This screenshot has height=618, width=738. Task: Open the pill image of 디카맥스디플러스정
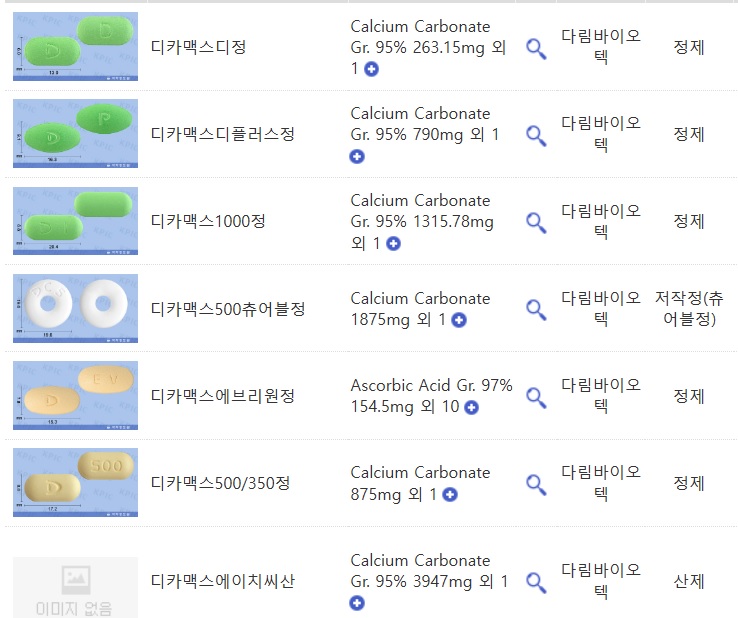75,133
